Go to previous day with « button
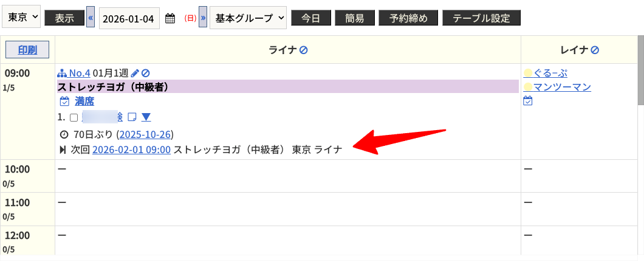This screenshot has width=644, height=262. (x=91, y=18)
